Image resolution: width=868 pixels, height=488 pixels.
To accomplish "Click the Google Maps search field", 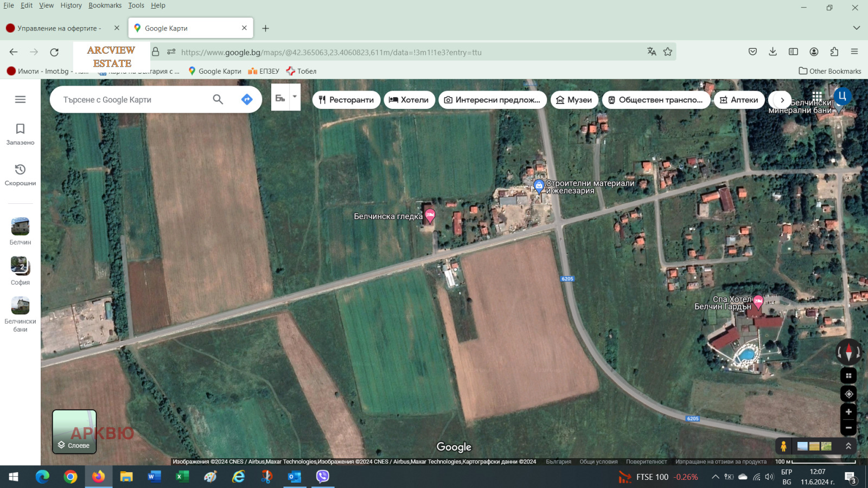I will coord(133,100).
